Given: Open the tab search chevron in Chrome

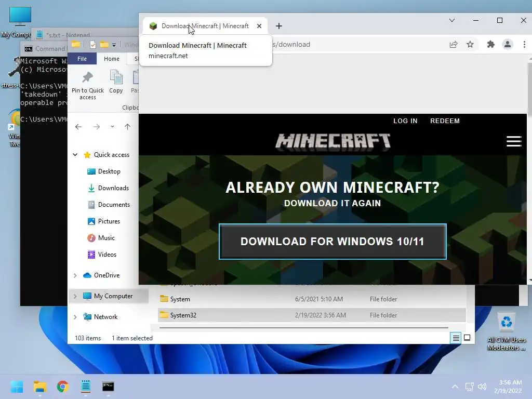Looking at the screenshot, I should [x=452, y=20].
